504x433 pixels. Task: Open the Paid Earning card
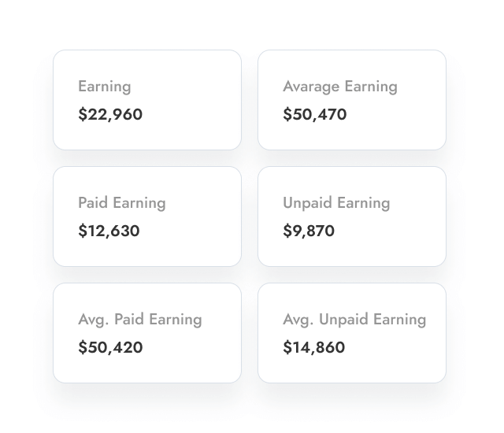[x=147, y=216]
